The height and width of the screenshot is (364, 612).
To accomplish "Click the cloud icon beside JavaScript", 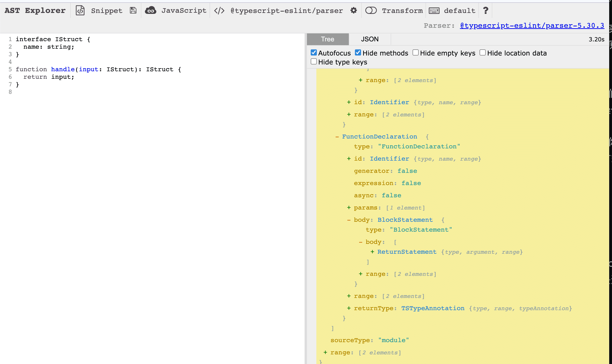I will click(x=150, y=11).
